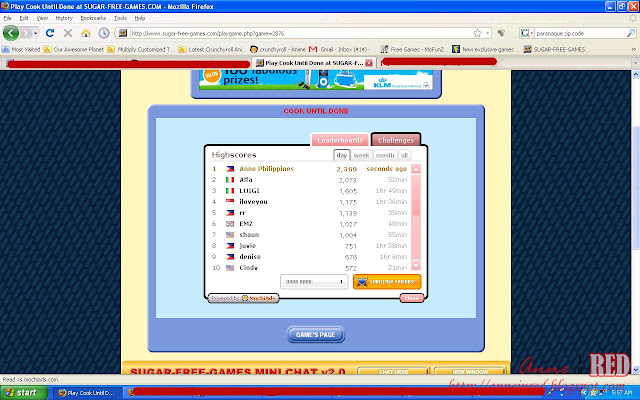
Task: Click the site favicon in the address bar
Action: coord(123,33)
